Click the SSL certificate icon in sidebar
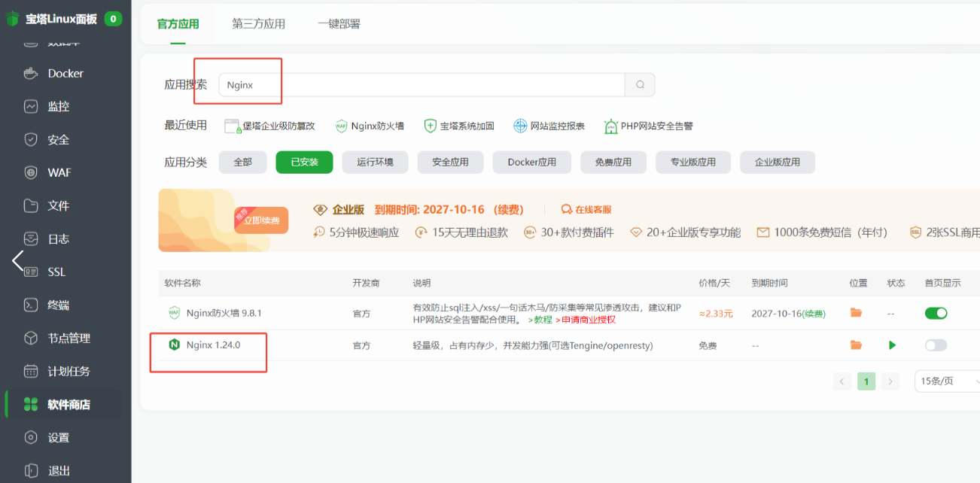The width and height of the screenshot is (980, 483). [x=31, y=272]
